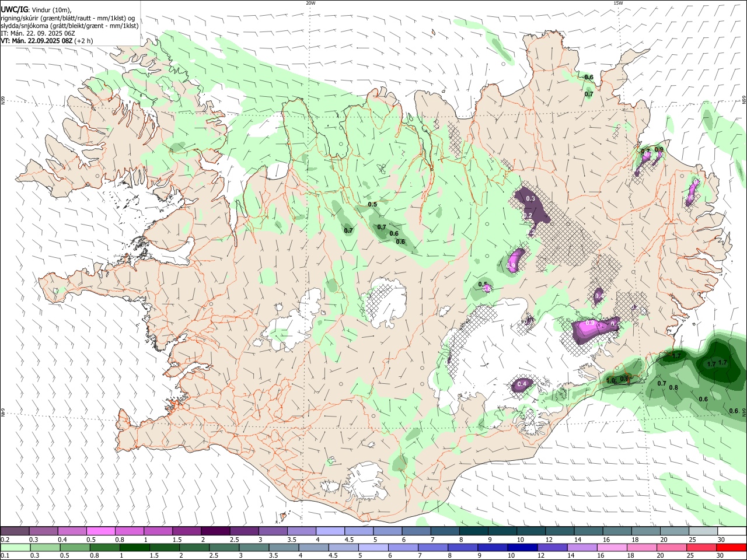Click the bright magenta 0.5 snow legend swatch
Viewport: 747px width, 560px height.
pyautogui.click(x=101, y=531)
